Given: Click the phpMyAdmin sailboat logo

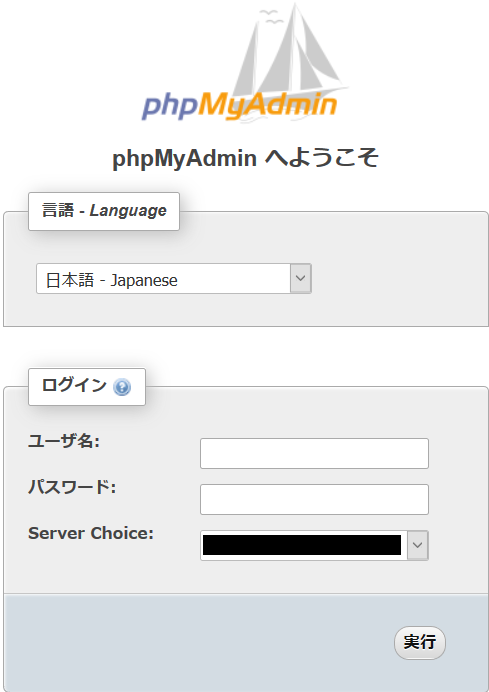Looking at the screenshot, I should (x=244, y=62).
